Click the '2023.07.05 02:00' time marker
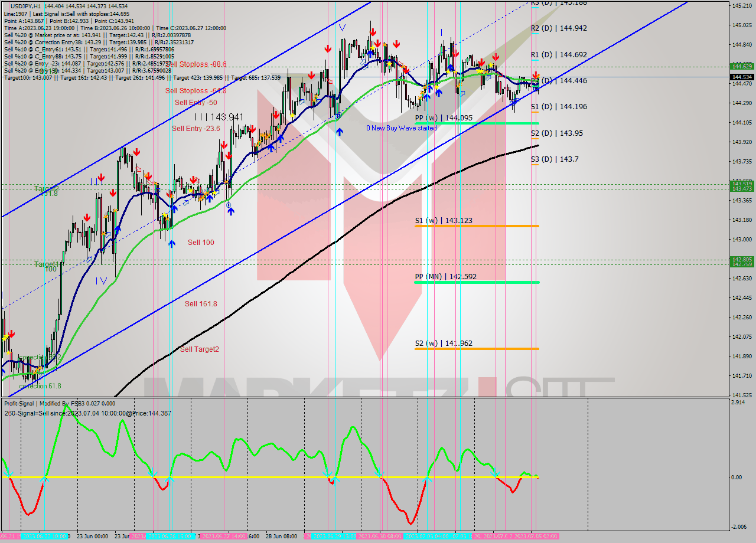Screen dimensions: 756x543 535,537
